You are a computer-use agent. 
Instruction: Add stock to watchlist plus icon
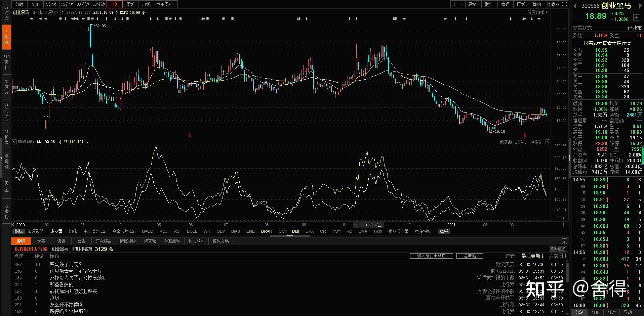tap(636, 17)
